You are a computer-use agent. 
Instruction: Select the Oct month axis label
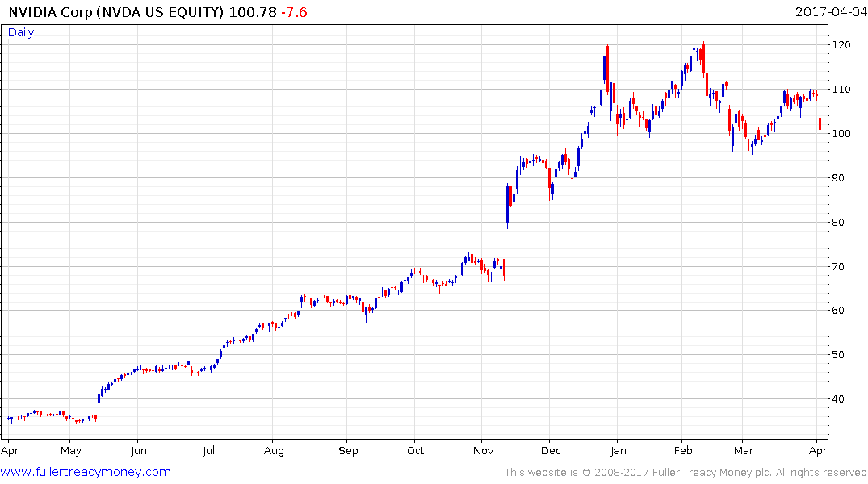pyautogui.click(x=416, y=451)
